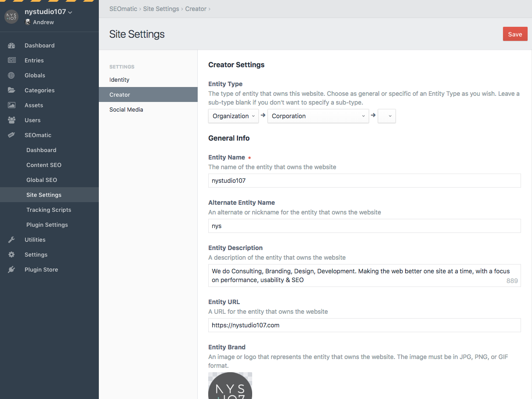Click the Plugin Store plug icon
532x399 pixels.
click(11, 269)
